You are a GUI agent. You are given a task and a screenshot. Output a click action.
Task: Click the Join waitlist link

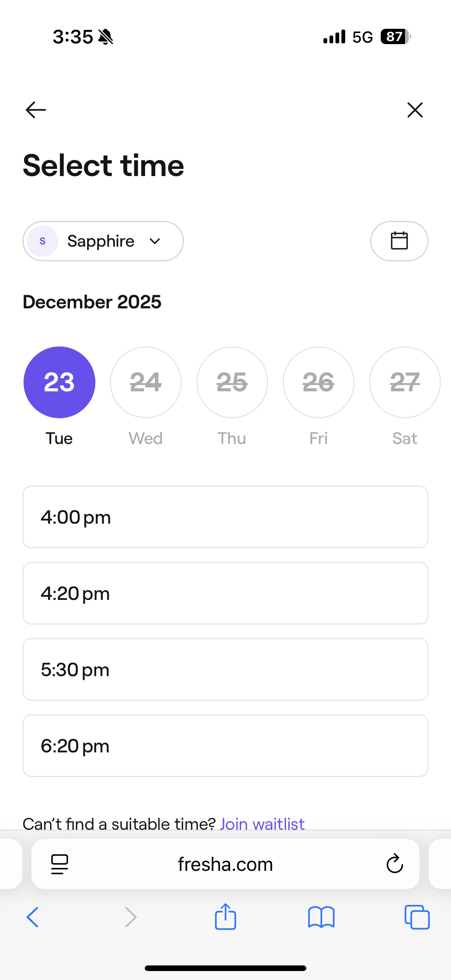pos(262,823)
